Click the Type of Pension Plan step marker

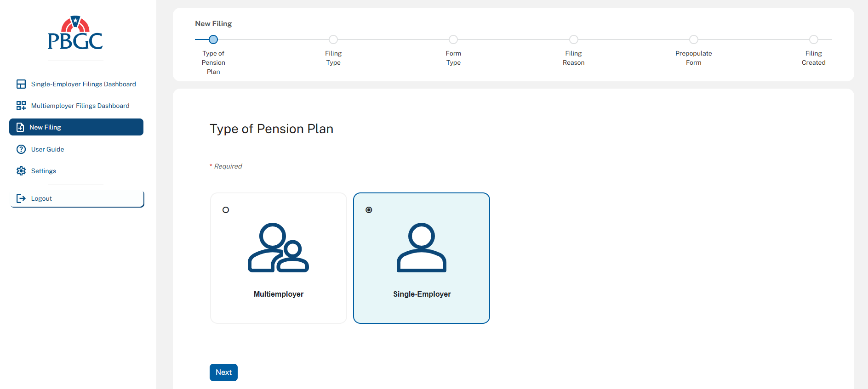tap(213, 39)
